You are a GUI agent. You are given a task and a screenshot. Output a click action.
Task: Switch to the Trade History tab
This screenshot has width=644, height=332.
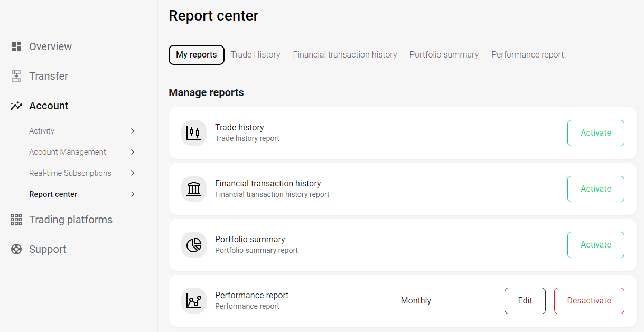[256, 55]
